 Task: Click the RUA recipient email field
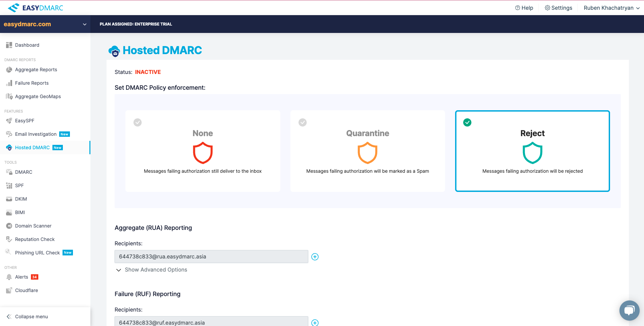(x=211, y=256)
